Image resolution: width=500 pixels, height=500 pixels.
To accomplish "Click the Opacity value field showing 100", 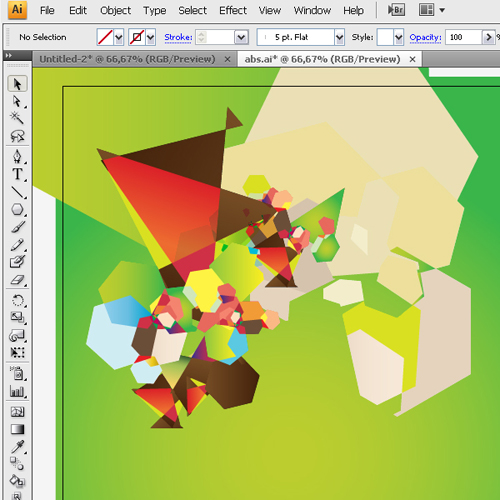I will click(x=464, y=37).
